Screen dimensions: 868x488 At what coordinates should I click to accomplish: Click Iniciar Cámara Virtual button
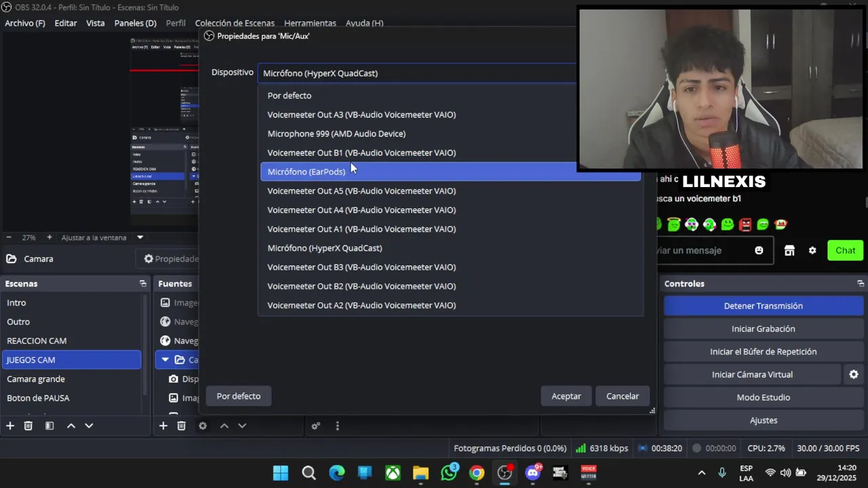click(x=752, y=374)
